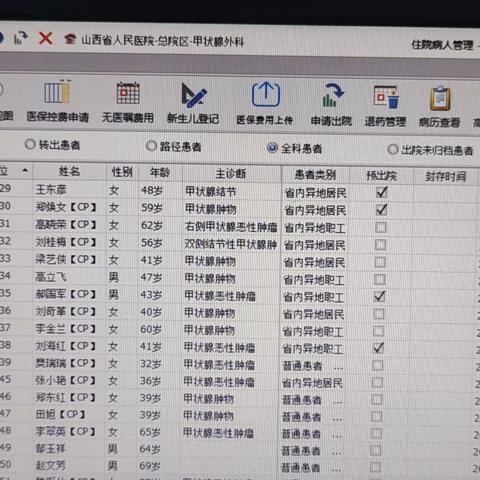The height and width of the screenshot is (480, 480).
Task: Click diagnosis 右侧甲状腺恶性肿瘤 cell
Action: coord(231,227)
